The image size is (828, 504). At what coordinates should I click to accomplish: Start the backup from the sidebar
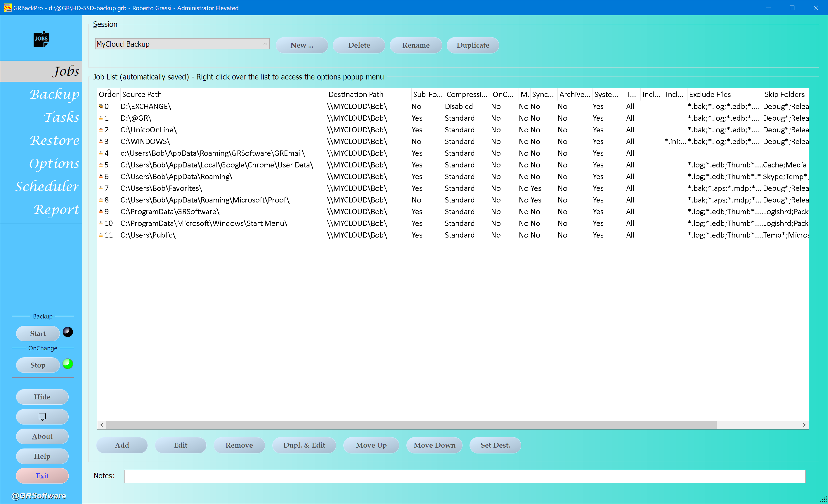(x=38, y=333)
